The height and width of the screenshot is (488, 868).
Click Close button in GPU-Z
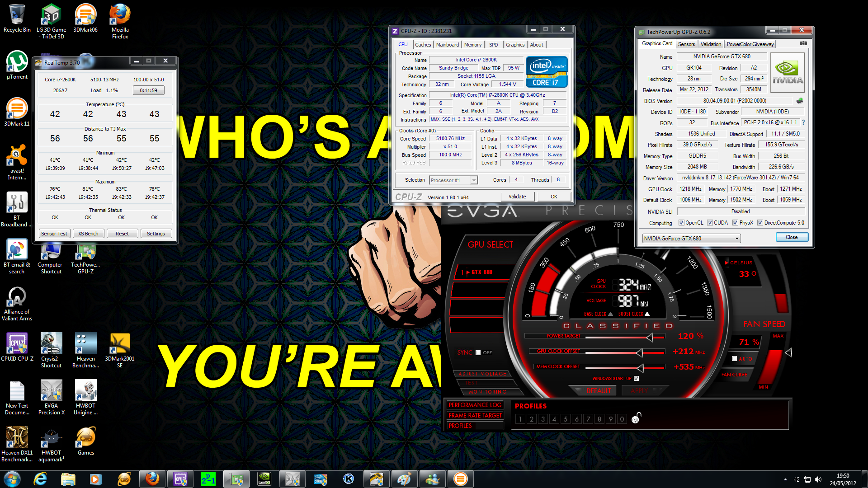pos(792,237)
